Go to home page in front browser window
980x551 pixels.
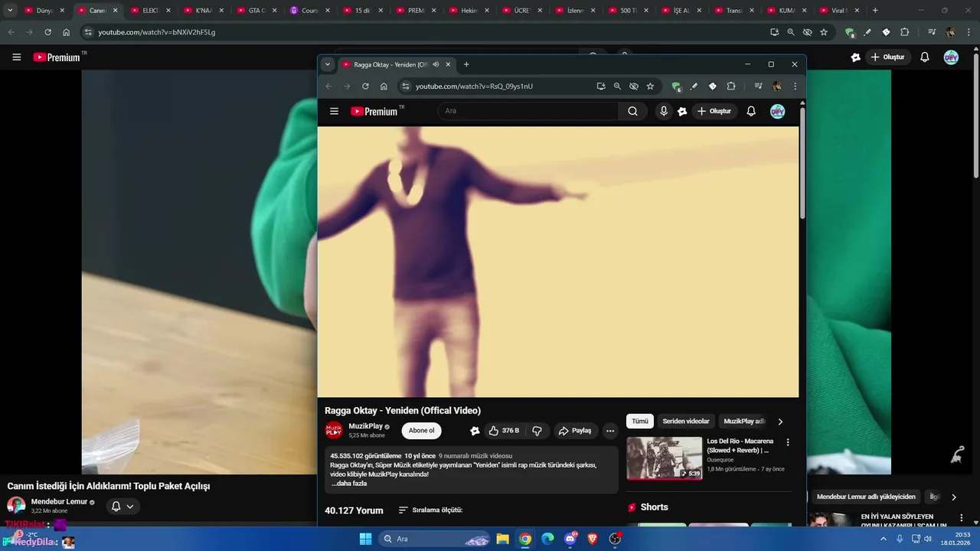(384, 86)
